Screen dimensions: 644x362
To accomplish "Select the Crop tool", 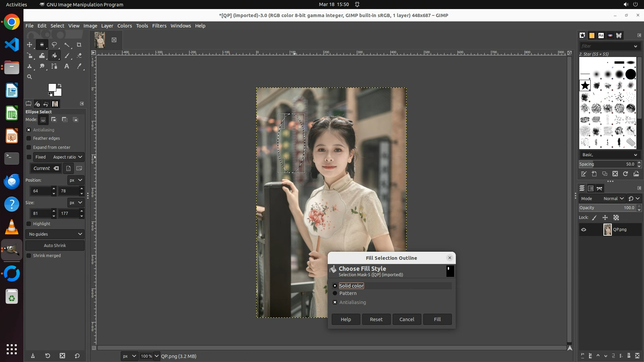I will (79, 45).
